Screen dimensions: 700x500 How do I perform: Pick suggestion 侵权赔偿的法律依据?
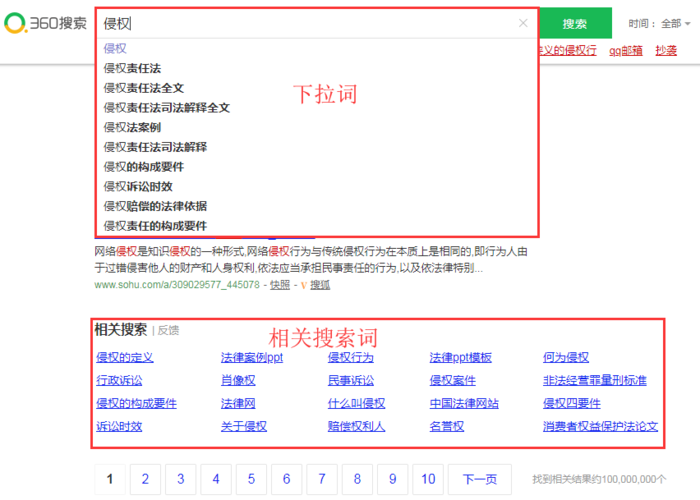[155, 206]
